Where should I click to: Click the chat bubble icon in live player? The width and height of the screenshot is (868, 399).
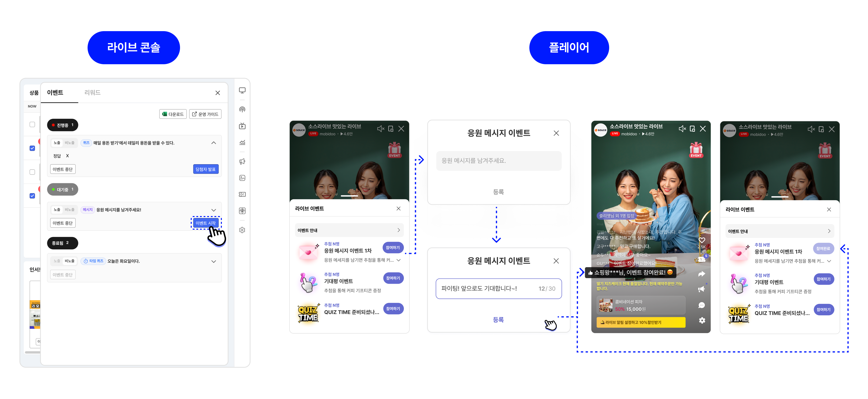(x=702, y=305)
